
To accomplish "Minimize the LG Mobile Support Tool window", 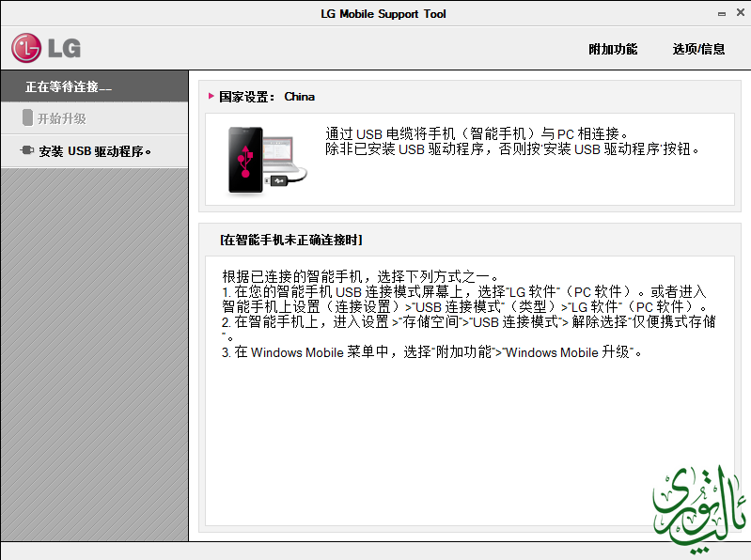I will coord(721,14).
